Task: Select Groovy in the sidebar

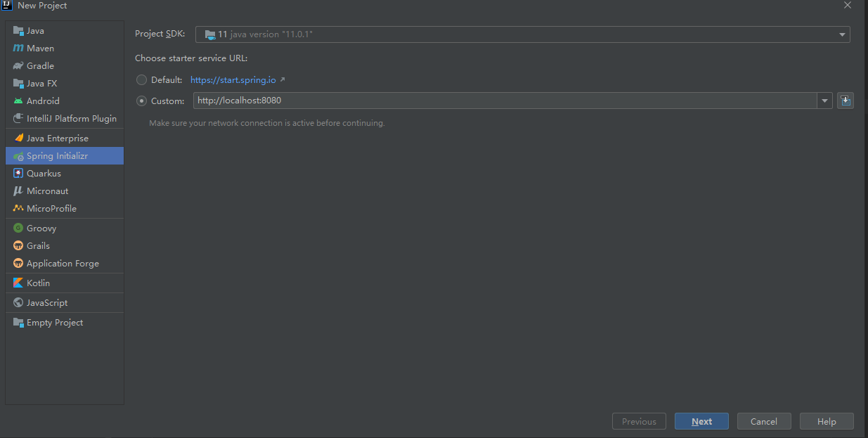Action: [65, 228]
